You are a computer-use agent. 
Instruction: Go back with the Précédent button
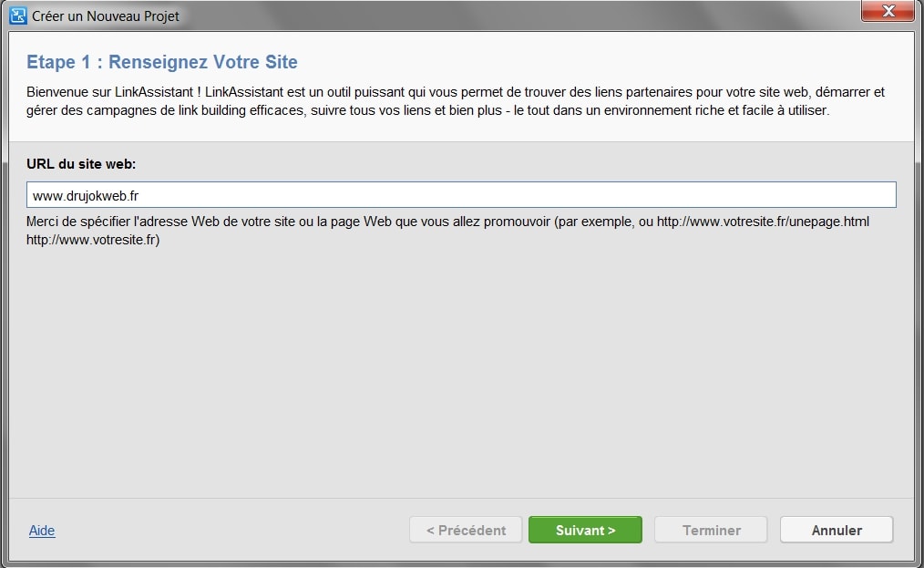466,530
